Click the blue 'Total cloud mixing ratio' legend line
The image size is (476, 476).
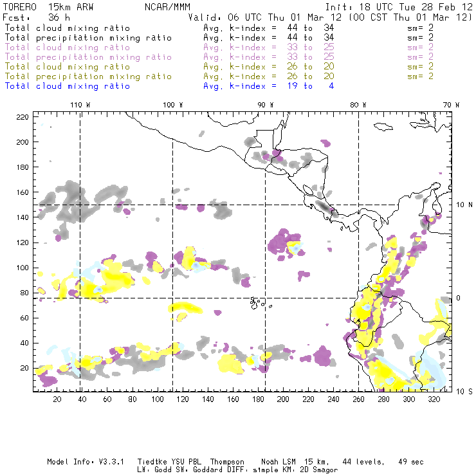click(x=68, y=86)
